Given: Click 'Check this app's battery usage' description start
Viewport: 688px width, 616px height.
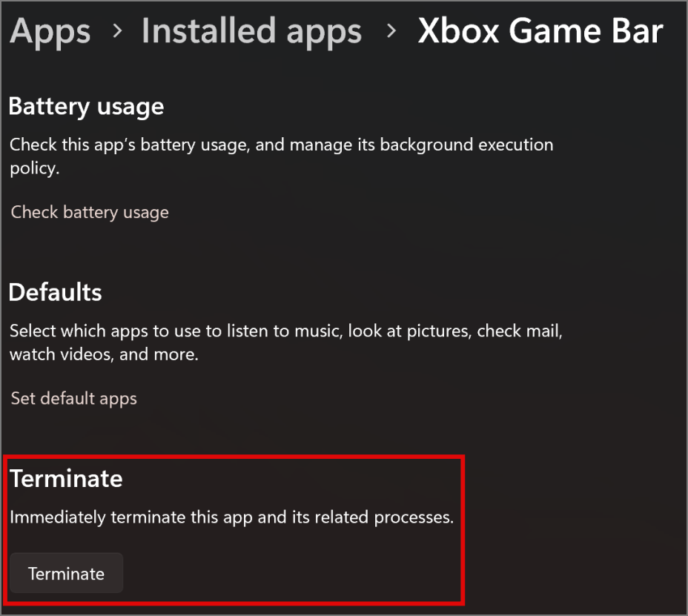Looking at the screenshot, I should coord(126,145).
